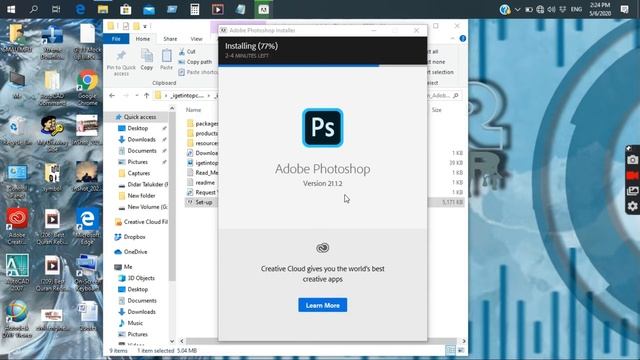
Task: Click Copy path in the ribbon
Action: click(196, 62)
